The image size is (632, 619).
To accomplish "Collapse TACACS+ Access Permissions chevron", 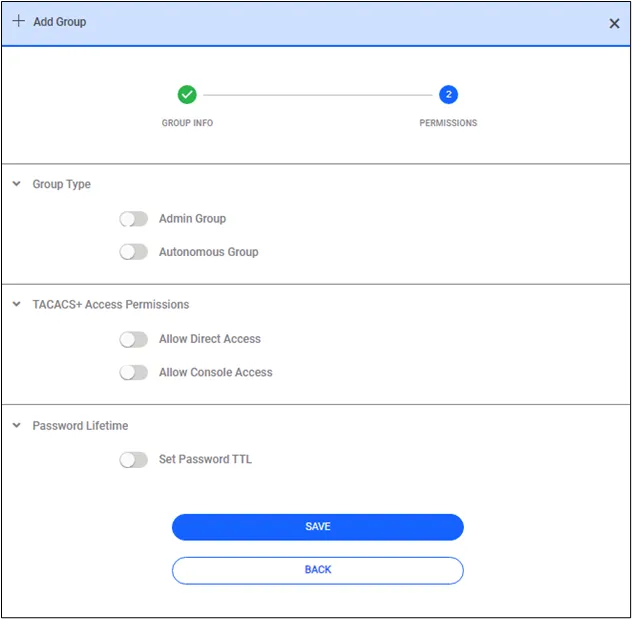I will click(17, 304).
